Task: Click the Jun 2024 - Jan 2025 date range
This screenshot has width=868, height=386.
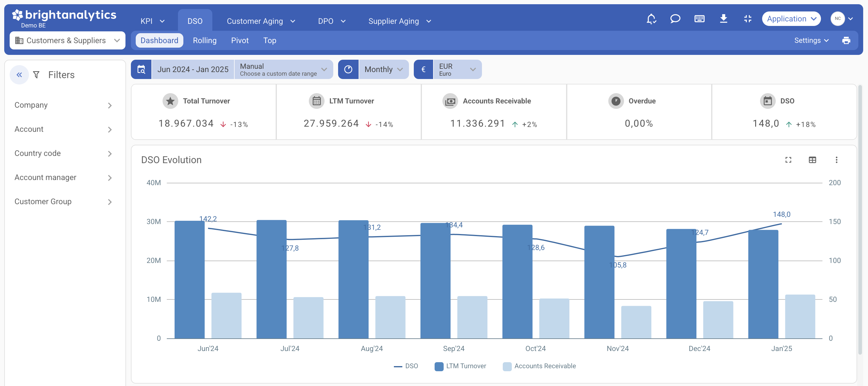Action: [x=193, y=69]
